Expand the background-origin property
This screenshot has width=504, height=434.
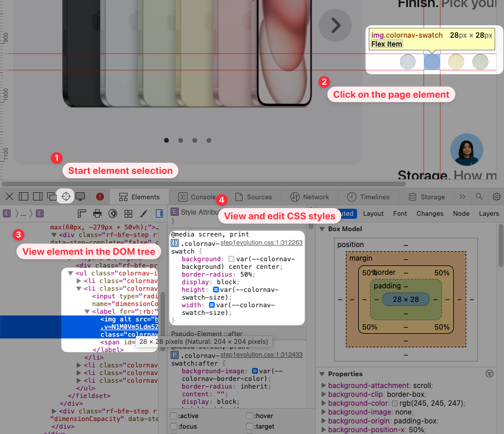323,420
